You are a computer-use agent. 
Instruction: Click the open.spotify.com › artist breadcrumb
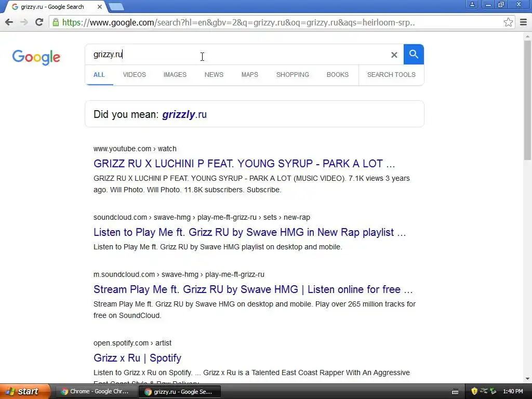tap(132, 343)
